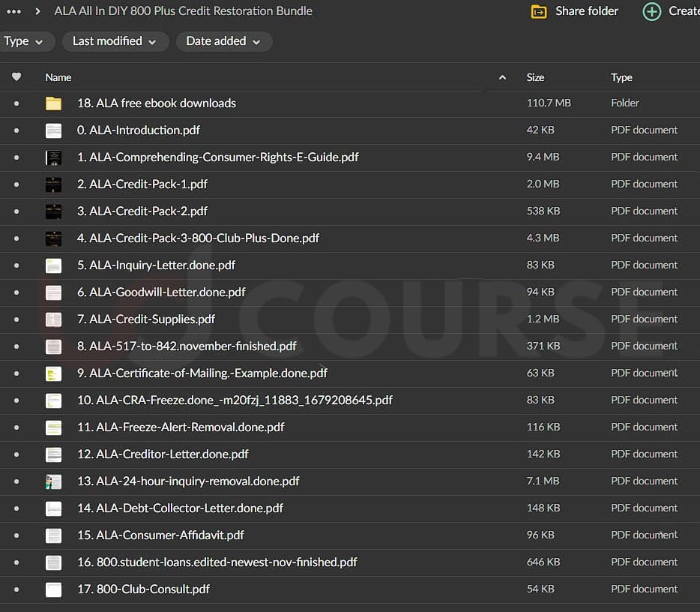The width and height of the screenshot is (700, 612).
Task: Open the Last modified filter dropdown
Action: pyautogui.click(x=114, y=41)
